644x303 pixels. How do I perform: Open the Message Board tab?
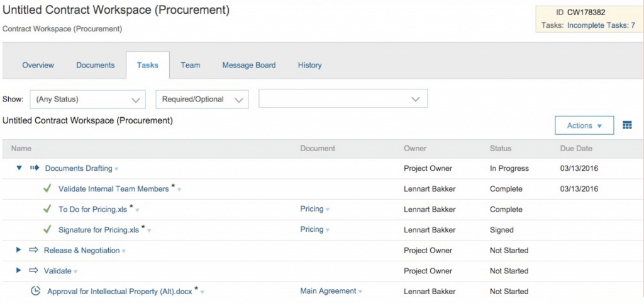click(x=249, y=65)
